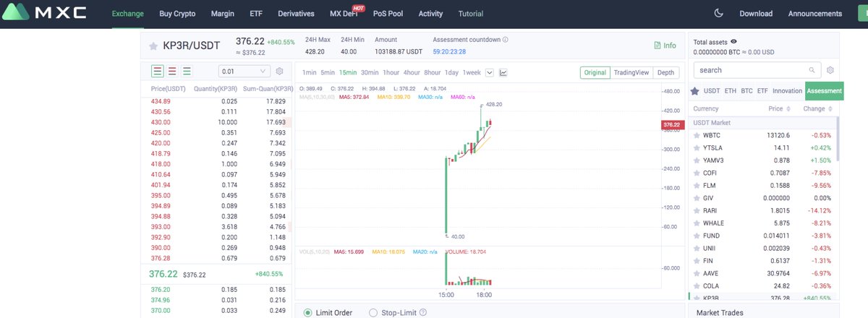
Task: Star the COFI market row
Action: click(697, 173)
